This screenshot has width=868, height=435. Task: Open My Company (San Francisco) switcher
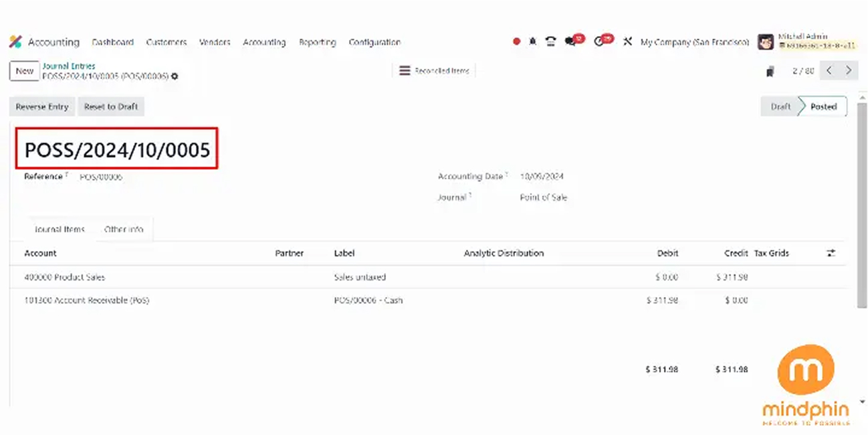694,42
